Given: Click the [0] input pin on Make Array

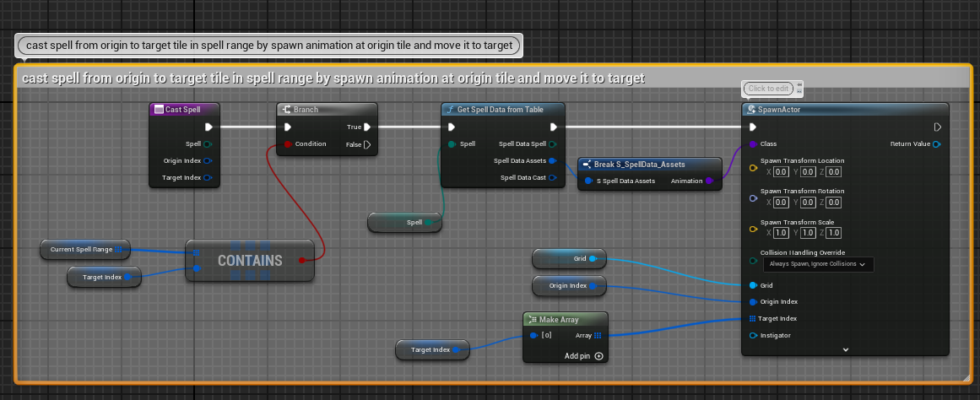Looking at the screenshot, I should click(x=533, y=336).
